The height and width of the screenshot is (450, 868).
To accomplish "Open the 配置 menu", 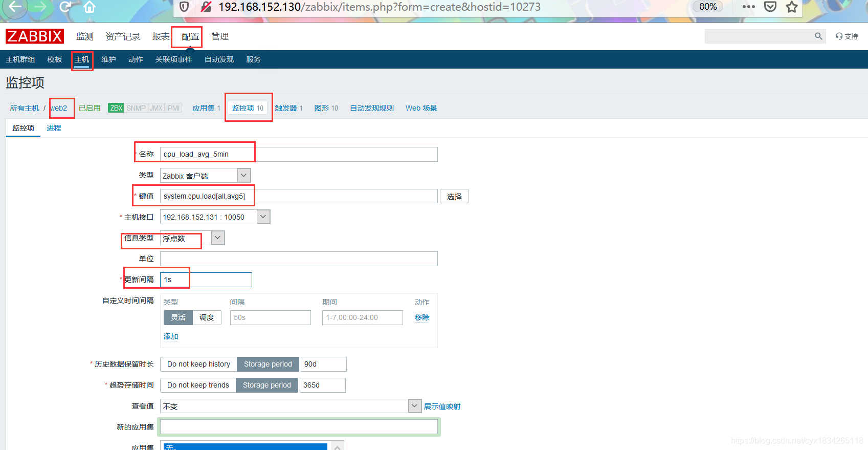I will point(190,36).
